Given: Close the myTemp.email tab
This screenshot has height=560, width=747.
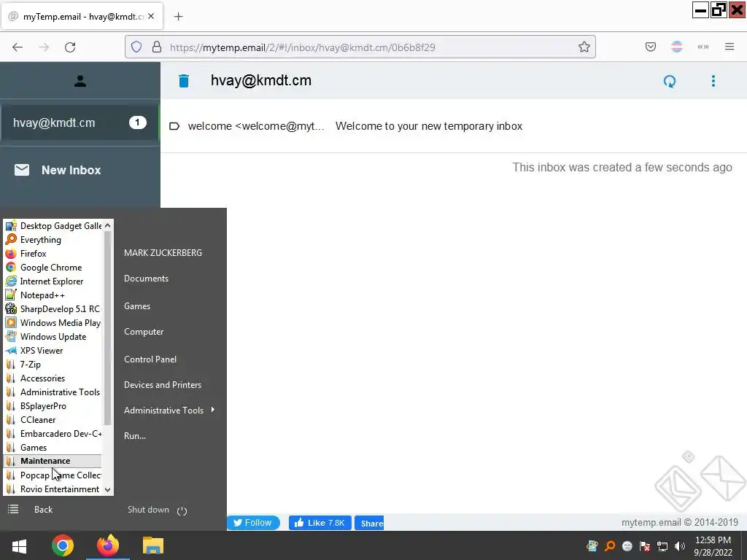Looking at the screenshot, I should point(151,16).
